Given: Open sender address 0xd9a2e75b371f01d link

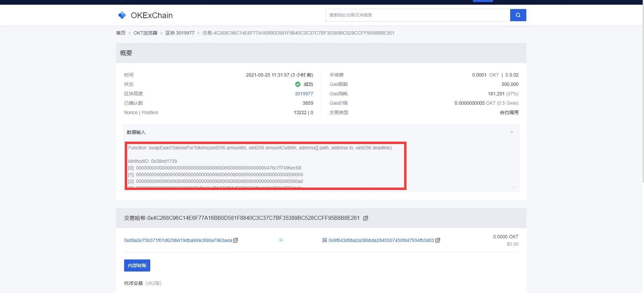Looking at the screenshot, I should [178, 240].
